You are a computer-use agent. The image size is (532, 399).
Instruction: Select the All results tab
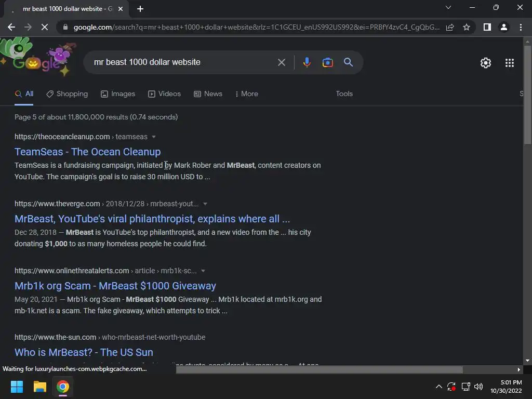point(24,94)
